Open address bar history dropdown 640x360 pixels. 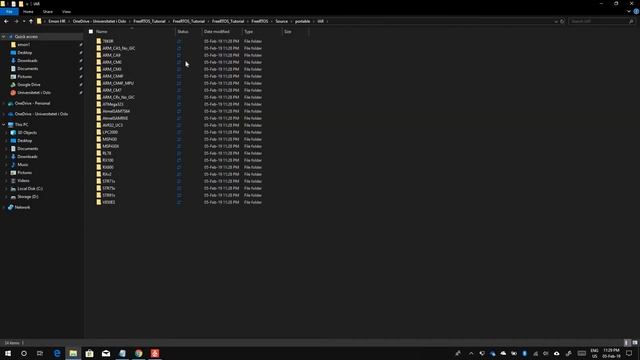[x=556, y=21]
